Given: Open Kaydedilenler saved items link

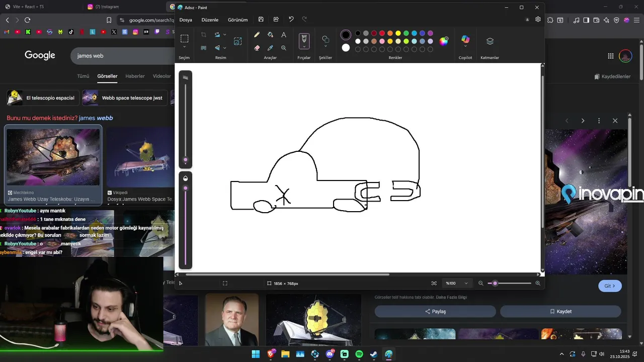Looking at the screenshot, I should [612, 76].
